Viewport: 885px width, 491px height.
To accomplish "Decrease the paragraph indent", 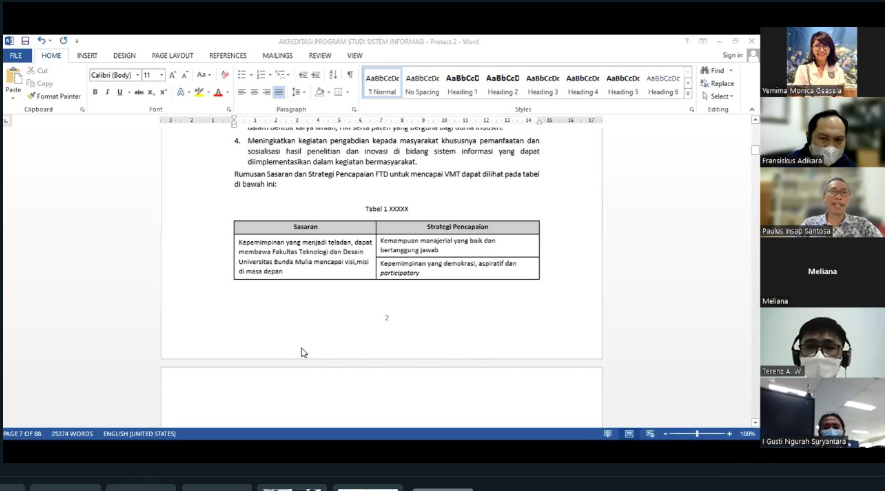I will (x=303, y=75).
